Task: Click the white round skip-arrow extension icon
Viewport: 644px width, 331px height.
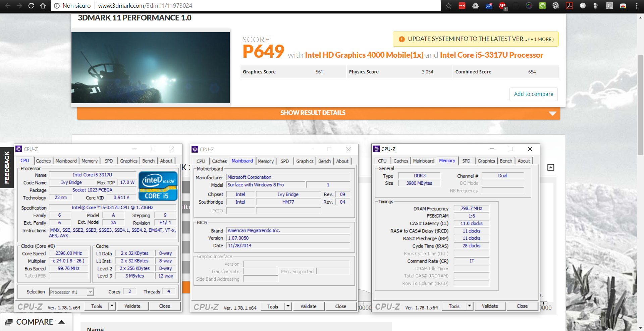Action: click(583, 6)
